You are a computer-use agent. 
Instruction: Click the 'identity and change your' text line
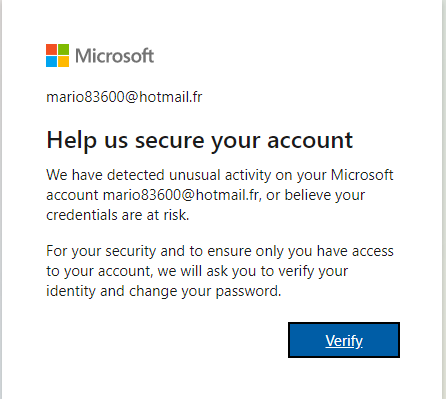point(129,291)
